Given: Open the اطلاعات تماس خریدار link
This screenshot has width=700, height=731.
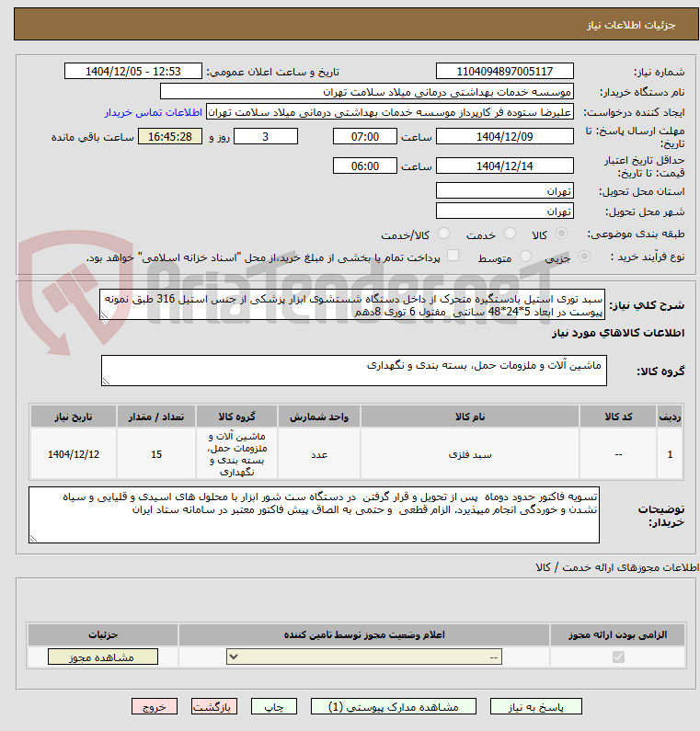Looking at the screenshot, I should pyautogui.click(x=153, y=113).
